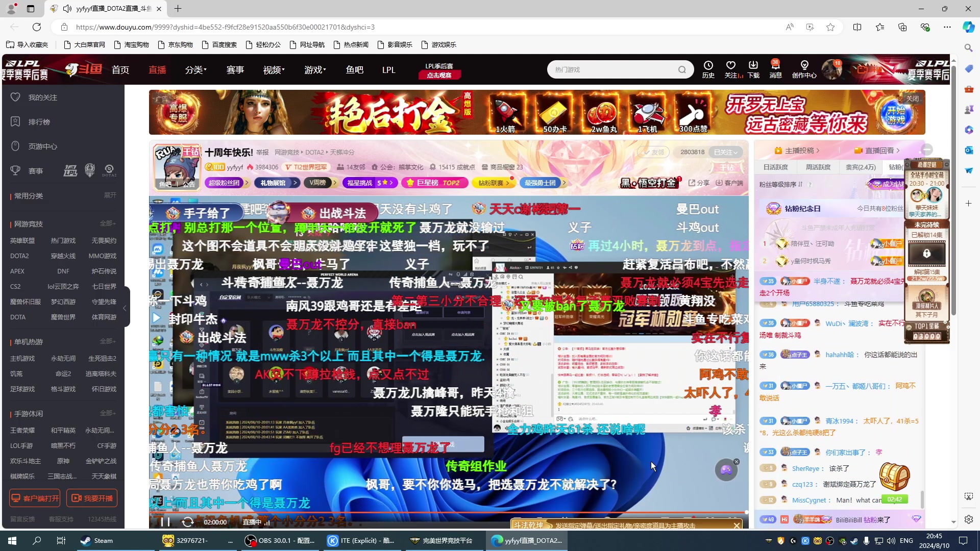Image resolution: width=980 pixels, height=551 pixels.
Task: Open Edge Copilot sidebar icon
Action: click(968, 27)
